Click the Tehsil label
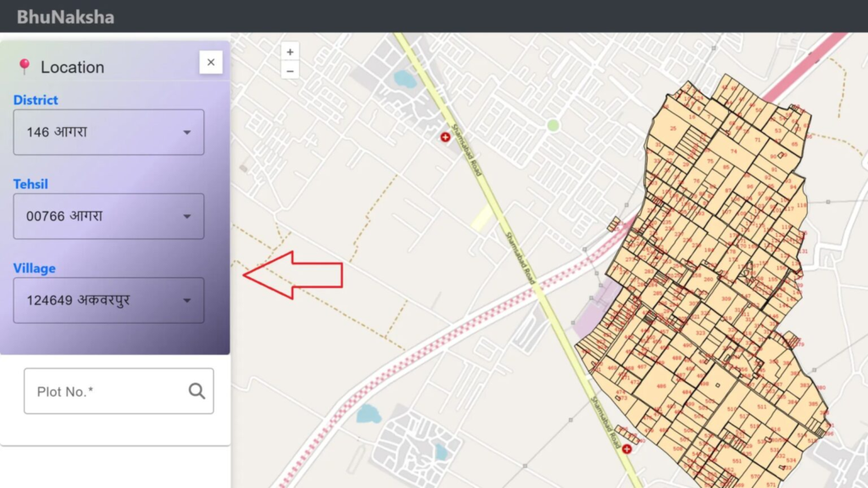This screenshot has width=868, height=488. [31, 184]
